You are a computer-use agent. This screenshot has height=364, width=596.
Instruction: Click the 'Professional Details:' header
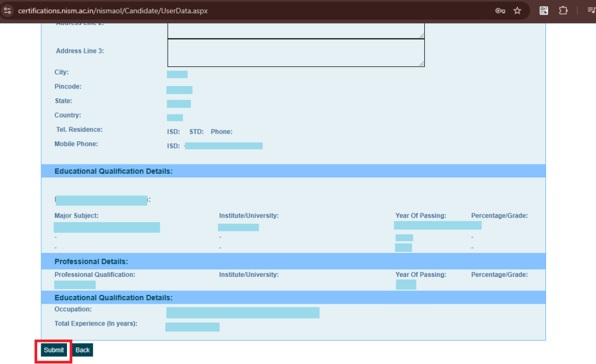[x=91, y=262]
